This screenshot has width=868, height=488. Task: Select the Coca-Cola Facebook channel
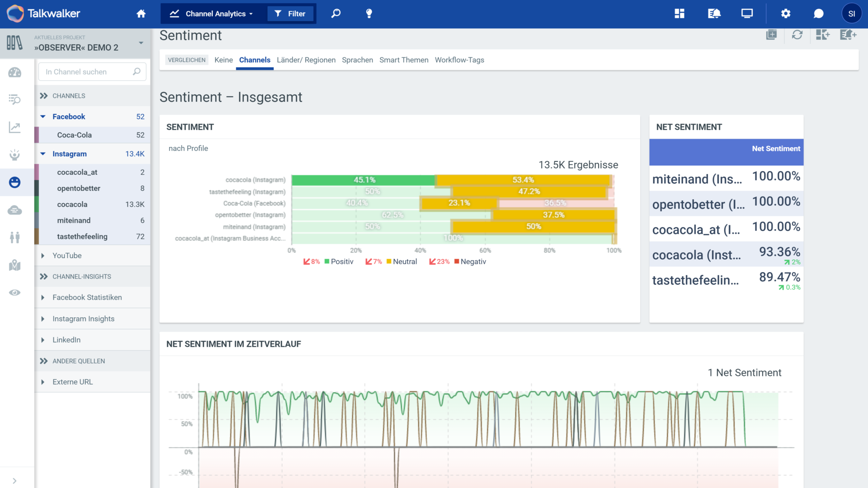coord(93,135)
